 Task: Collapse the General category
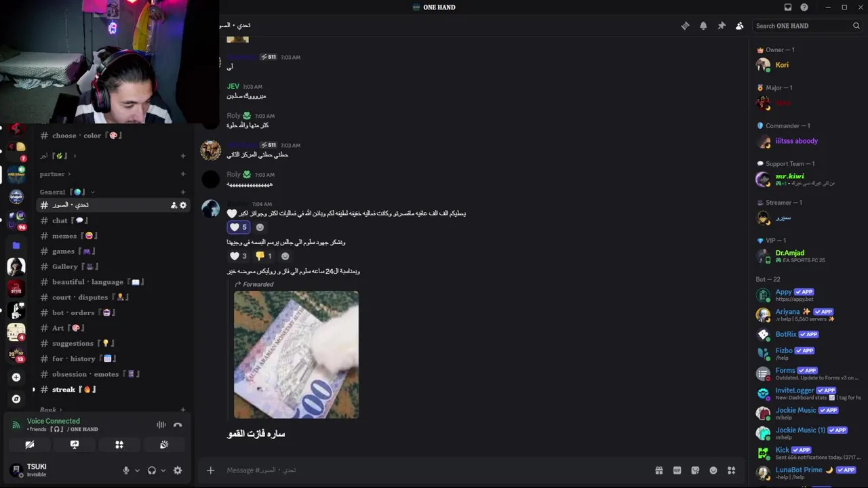(x=66, y=192)
